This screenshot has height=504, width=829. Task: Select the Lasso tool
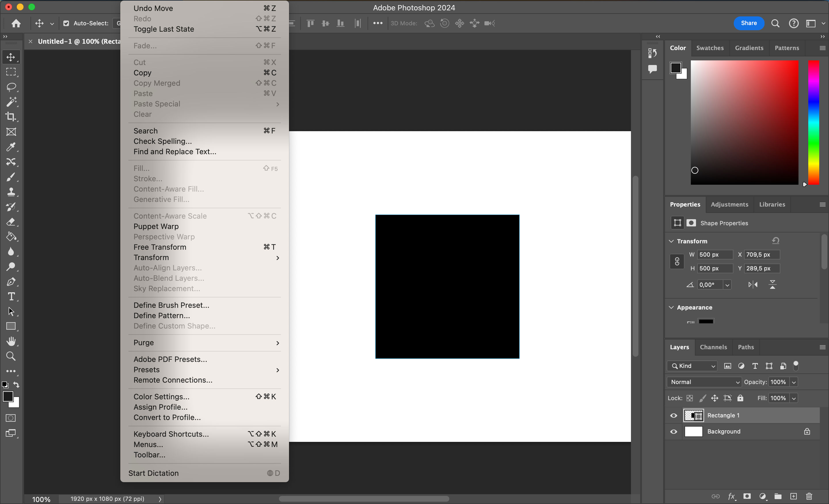[x=11, y=87]
